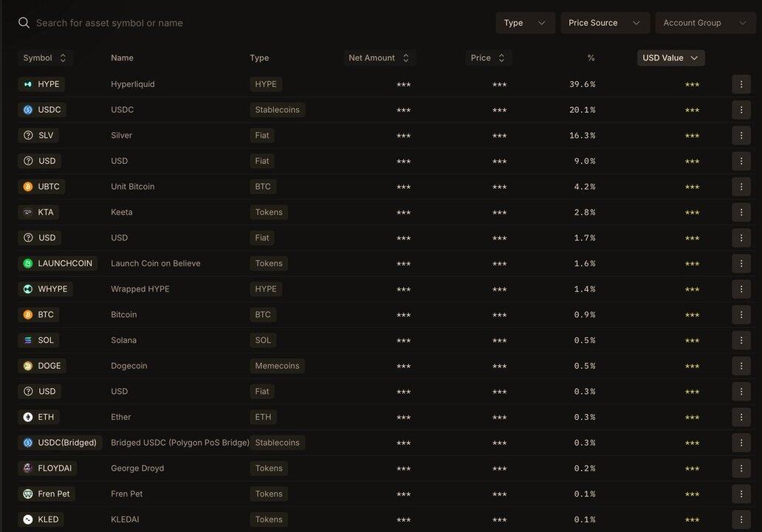Open the three-dot menu for SLV row
The height and width of the screenshot is (532, 762).
point(741,136)
